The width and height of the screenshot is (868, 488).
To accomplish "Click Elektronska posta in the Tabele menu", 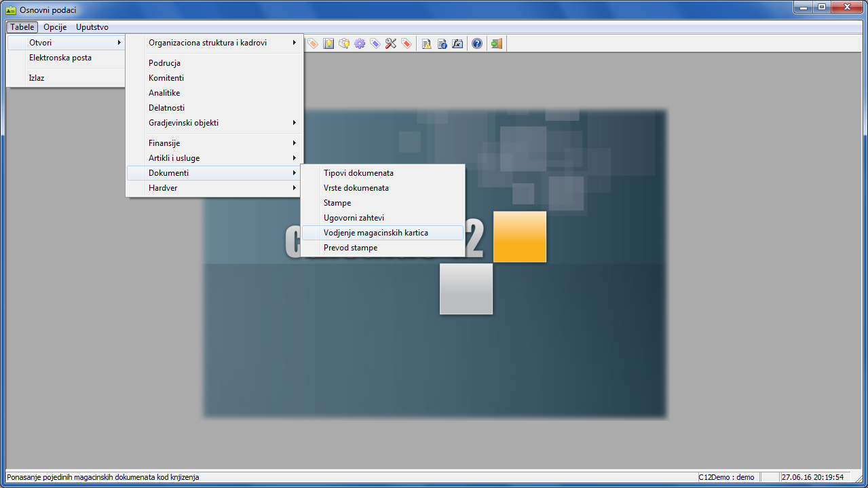I will point(60,58).
